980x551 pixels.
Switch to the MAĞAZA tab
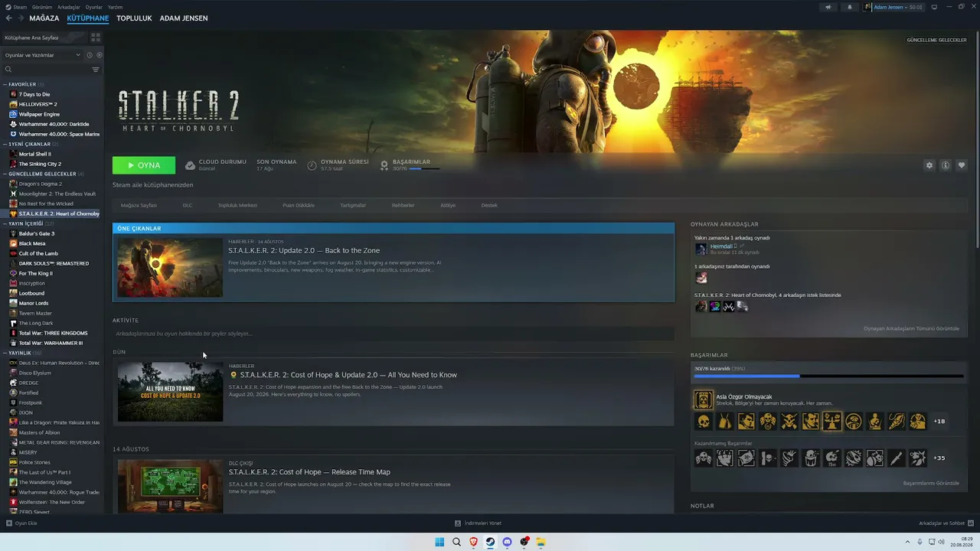44,18
